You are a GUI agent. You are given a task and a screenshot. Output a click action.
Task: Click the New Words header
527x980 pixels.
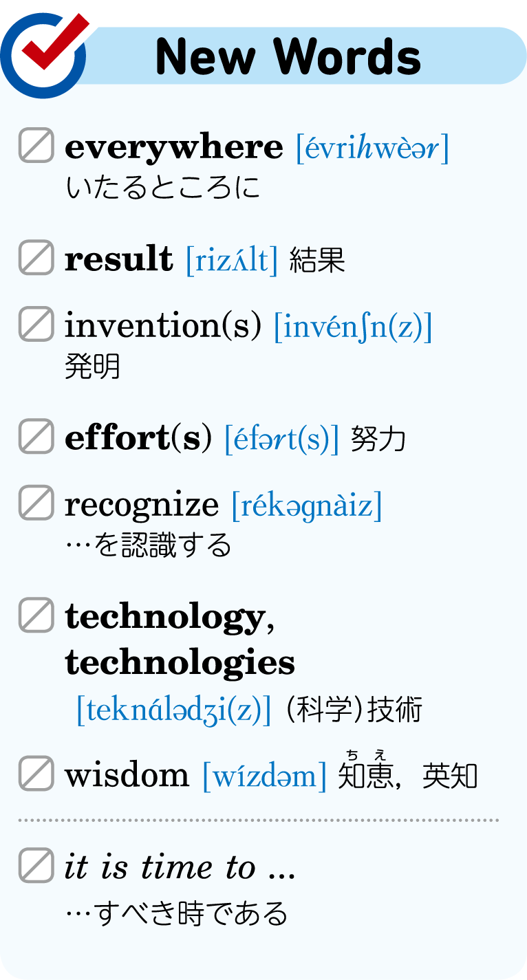coord(288,56)
